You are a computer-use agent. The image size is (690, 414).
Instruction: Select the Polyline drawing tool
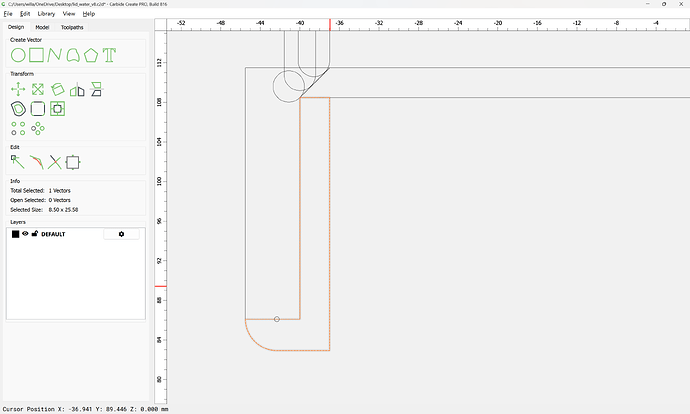(x=55, y=55)
